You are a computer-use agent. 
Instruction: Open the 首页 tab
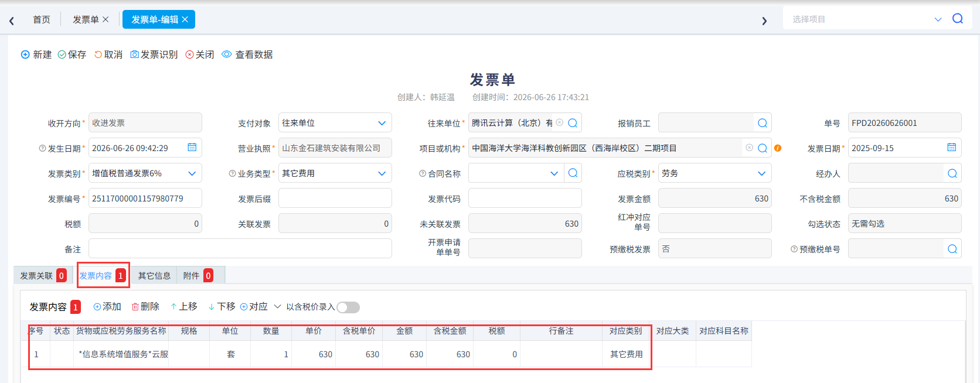[42, 19]
